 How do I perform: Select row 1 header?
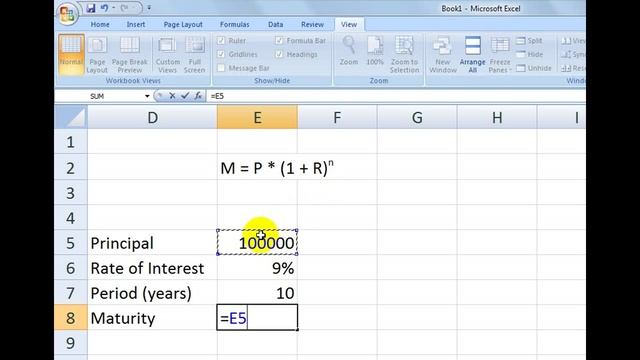pyautogui.click(x=71, y=142)
